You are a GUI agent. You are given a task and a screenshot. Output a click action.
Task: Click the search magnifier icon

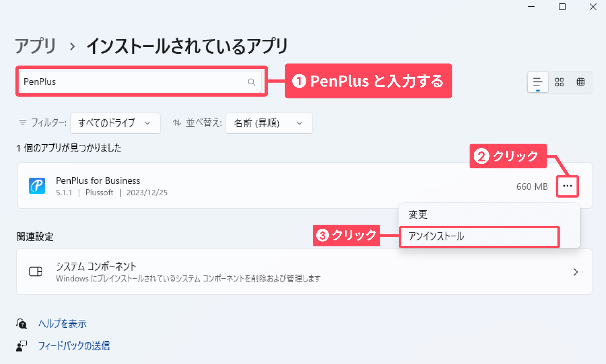click(251, 82)
